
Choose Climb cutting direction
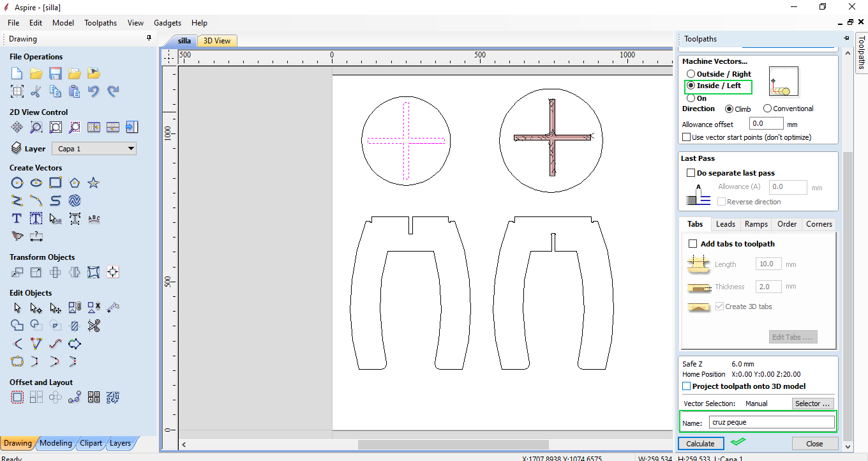[x=729, y=109]
